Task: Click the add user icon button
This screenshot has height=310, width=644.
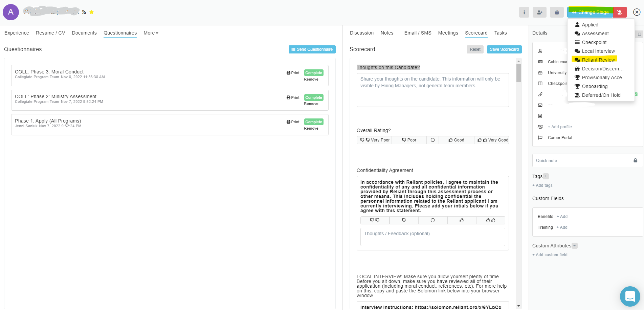Action: coord(539,12)
